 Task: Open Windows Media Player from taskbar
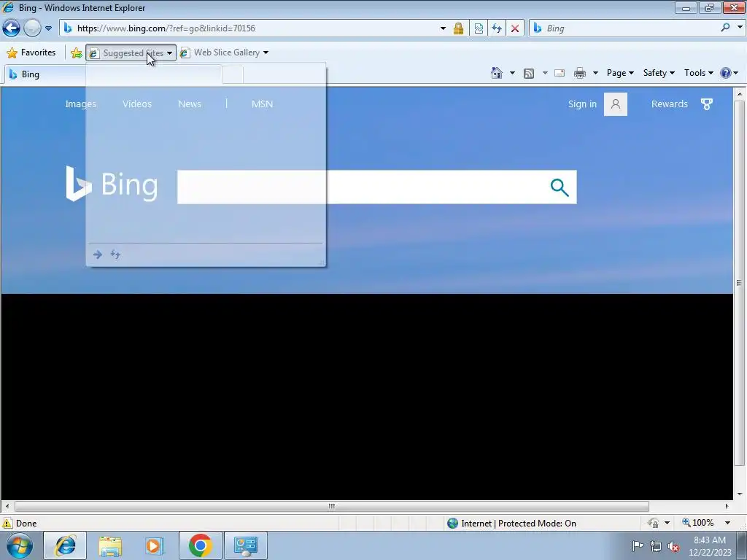pyautogui.click(x=153, y=545)
